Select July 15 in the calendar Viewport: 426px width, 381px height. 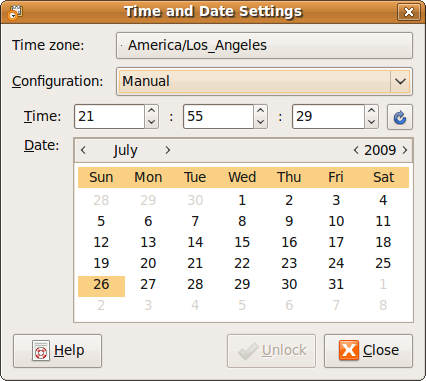(242, 242)
